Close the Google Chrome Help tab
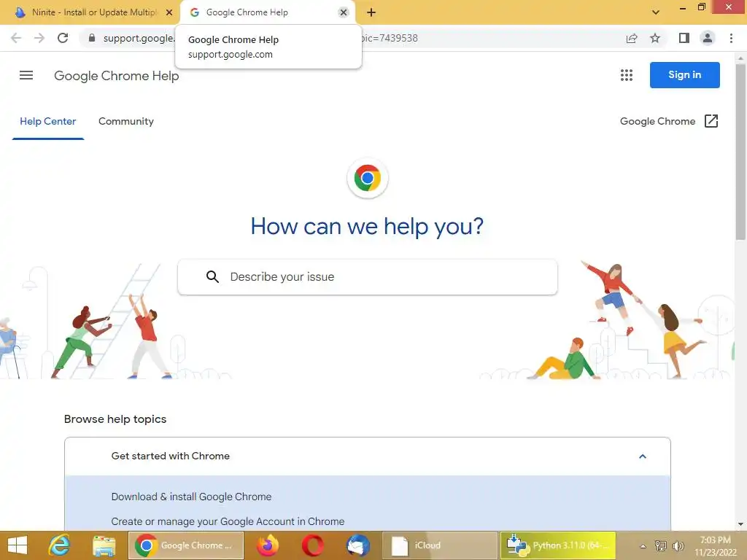The height and width of the screenshot is (560, 747). tap(344, 12)
